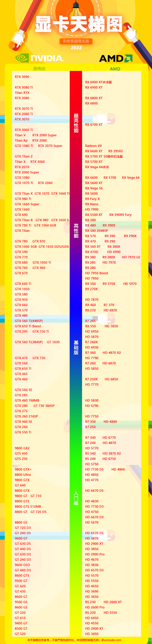Click the GT 520 entry

click(x=20, y=634)
